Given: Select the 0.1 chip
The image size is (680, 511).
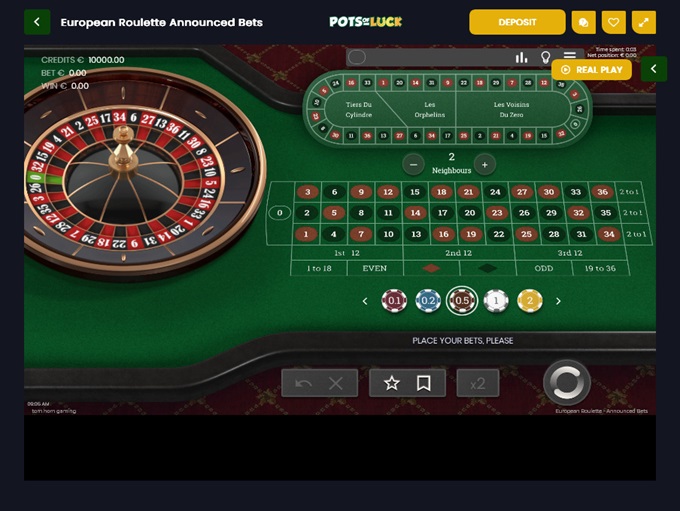Looking at the screenshot, I should pyautogui.click(x=394, y=301).
